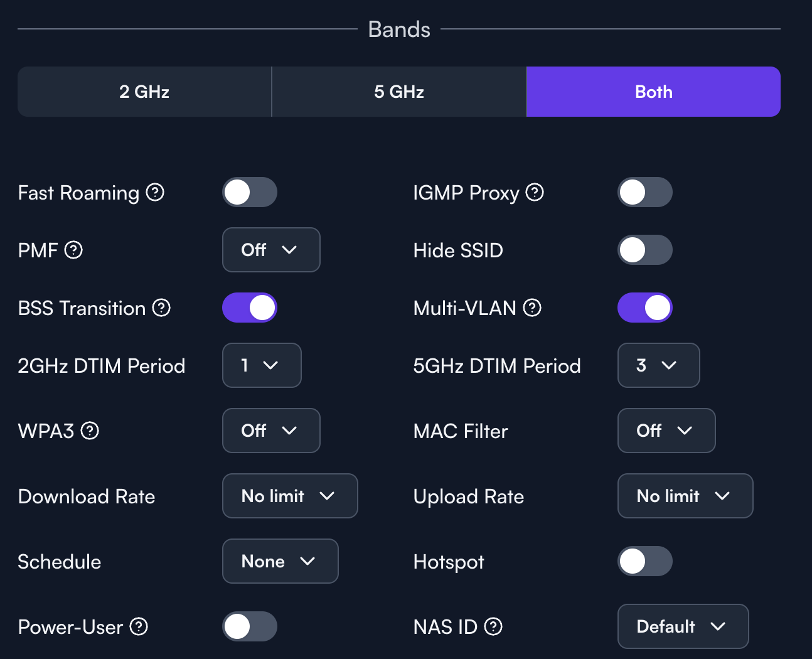The height and width of the screenshot is (659, 812).
Task: Click the IGMP Proxy help icon
Action: [535, 192]
